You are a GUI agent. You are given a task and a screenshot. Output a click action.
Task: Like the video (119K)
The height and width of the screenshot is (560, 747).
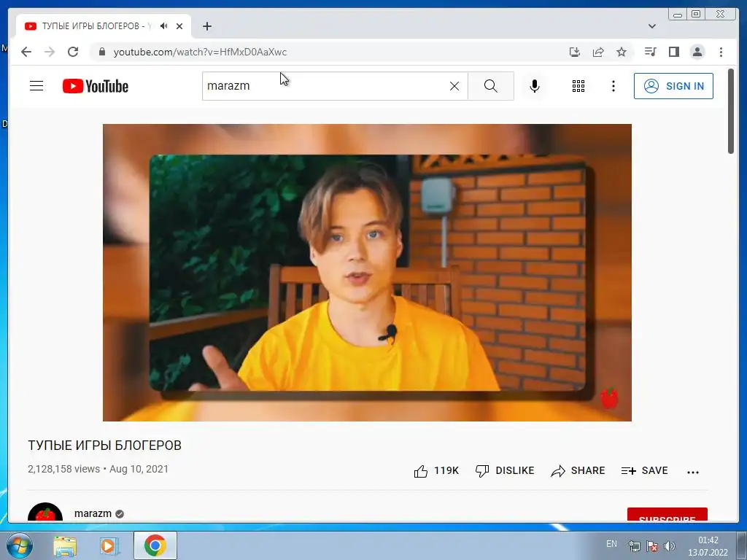pyautogui.click(x=436, y=471)
